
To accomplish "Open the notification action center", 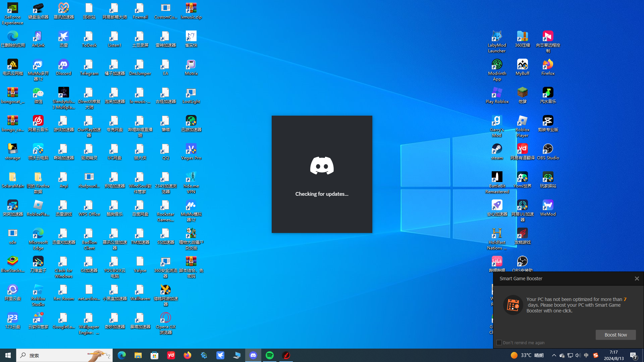I will click(634, 355).
